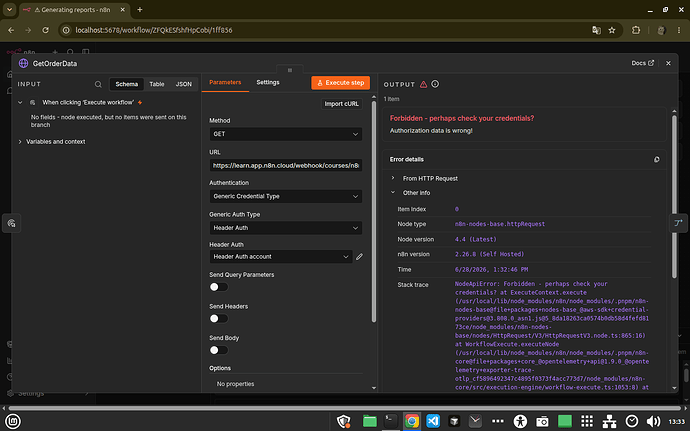Click the trigger cursor icon beside 'Execute workflow'
The height and width of the screenshot is (431, 690).
(33, 103)
